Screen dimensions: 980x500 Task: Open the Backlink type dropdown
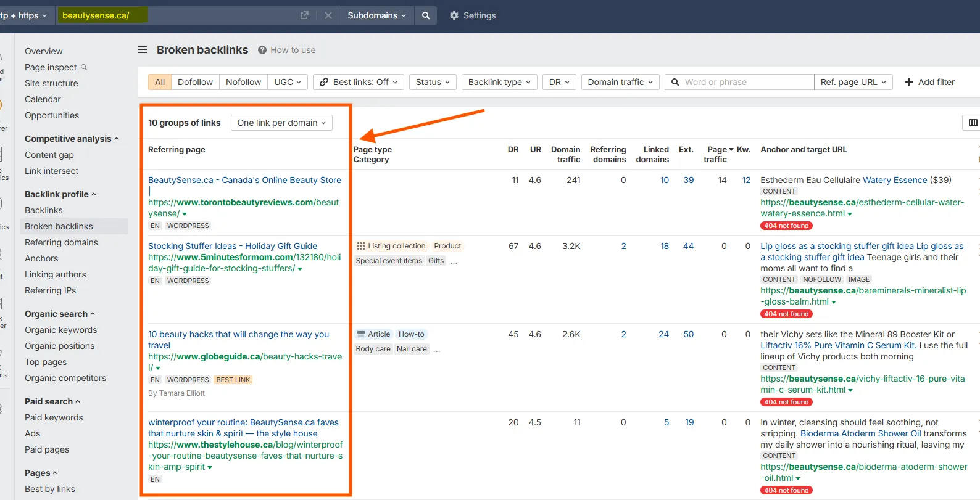[499, 82]
